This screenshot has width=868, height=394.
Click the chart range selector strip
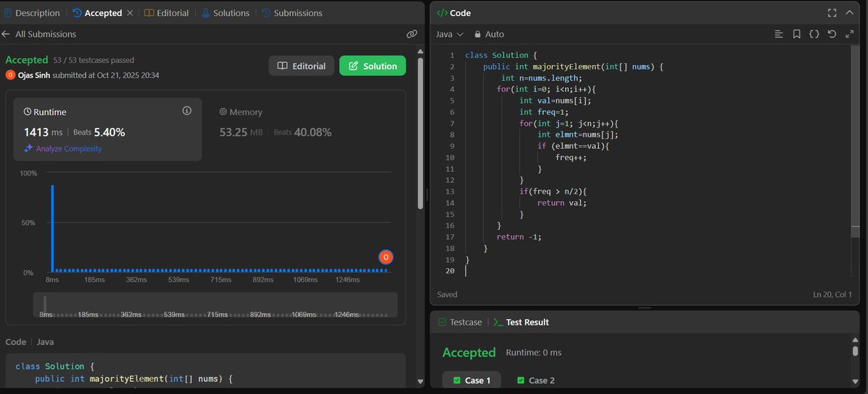[x=215, y=304]
